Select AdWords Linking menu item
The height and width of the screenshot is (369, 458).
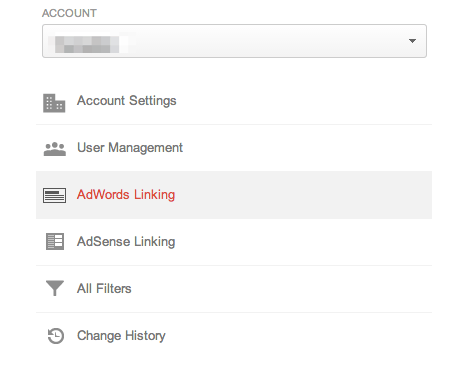[234, 195]
